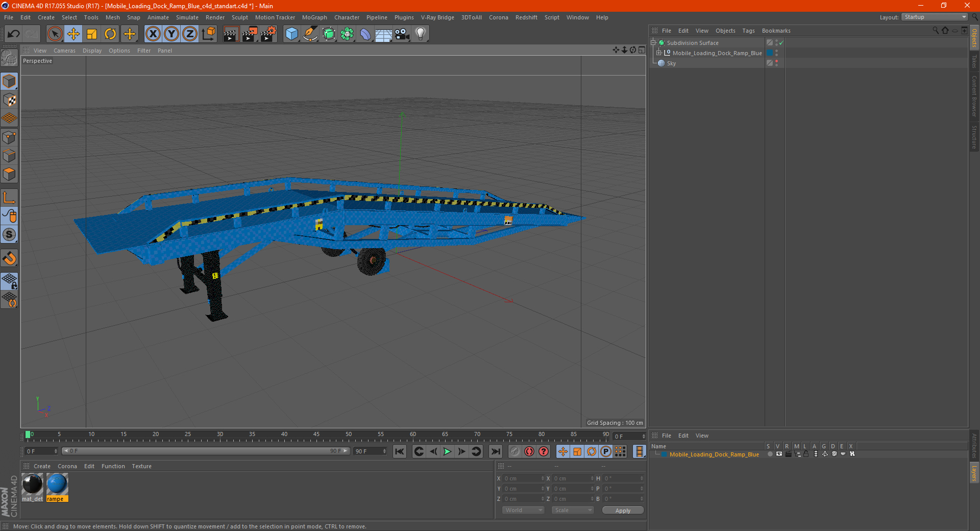Select the Rotate tool in the top toolbar
The width and height of the screenshot is (980, 531).
tap(110, 34)
